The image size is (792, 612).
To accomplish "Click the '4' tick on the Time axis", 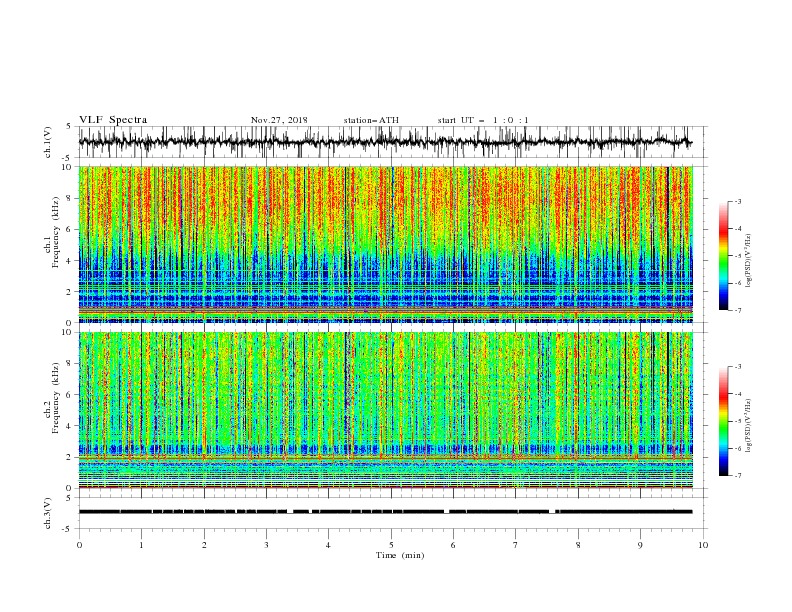I will pyautogui.click(x=328, y=545).
